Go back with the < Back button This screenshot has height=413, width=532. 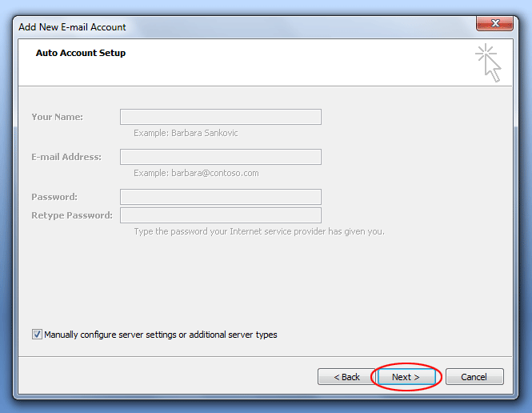(346, 377)
